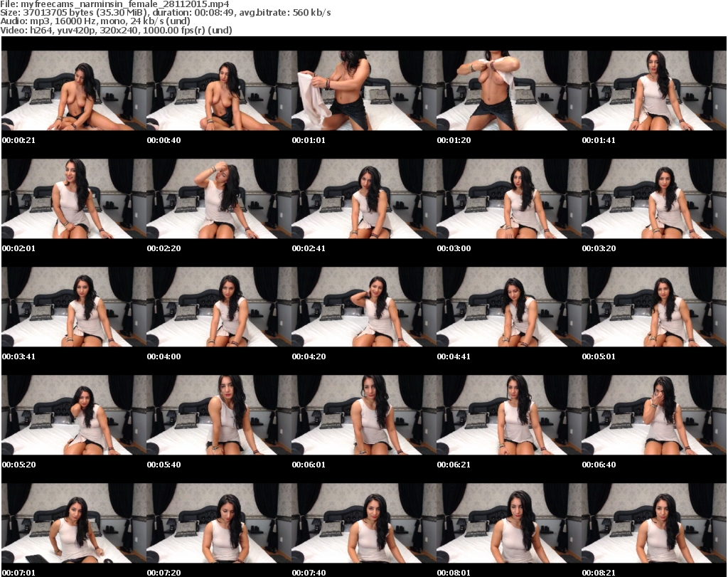
Task: Open the frame above timestamp 00:08:01
Action: (x=509, y=523)
